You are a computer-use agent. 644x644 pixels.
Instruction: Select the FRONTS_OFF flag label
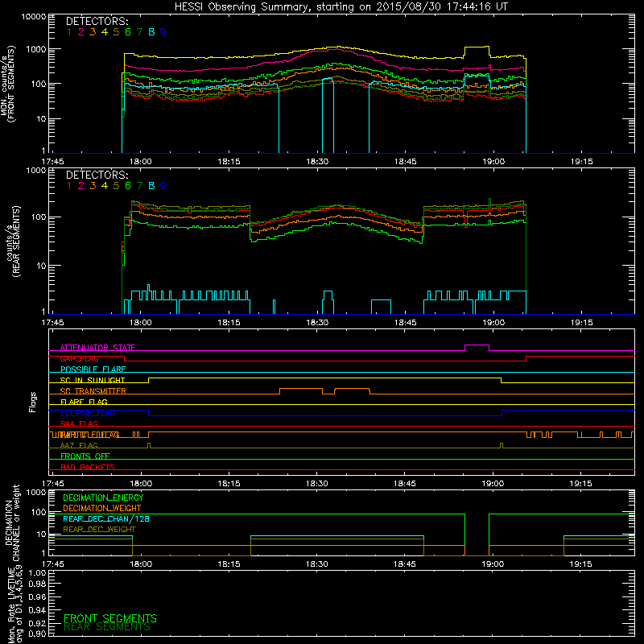85,456
